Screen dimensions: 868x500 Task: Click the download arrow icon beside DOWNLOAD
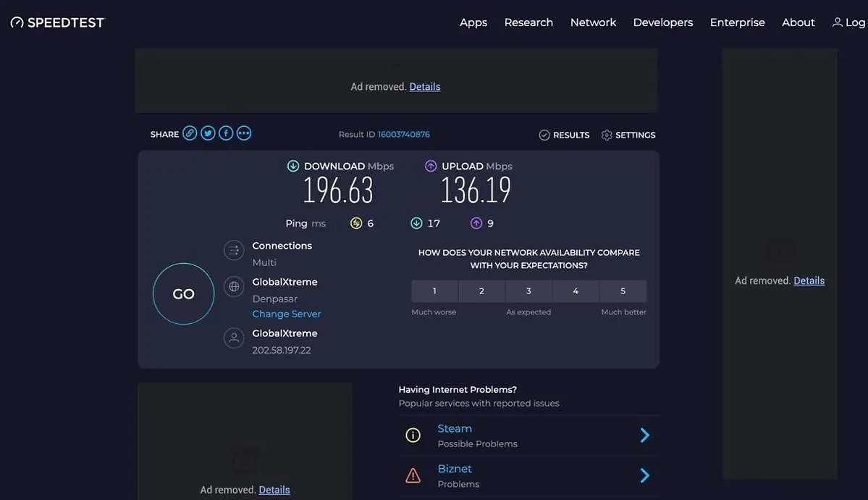(293, 166)
